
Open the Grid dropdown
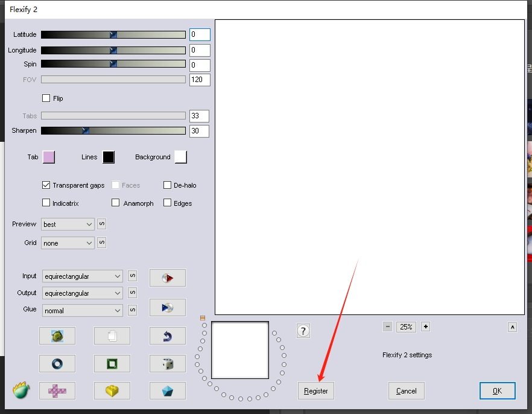tap(68, 243)
